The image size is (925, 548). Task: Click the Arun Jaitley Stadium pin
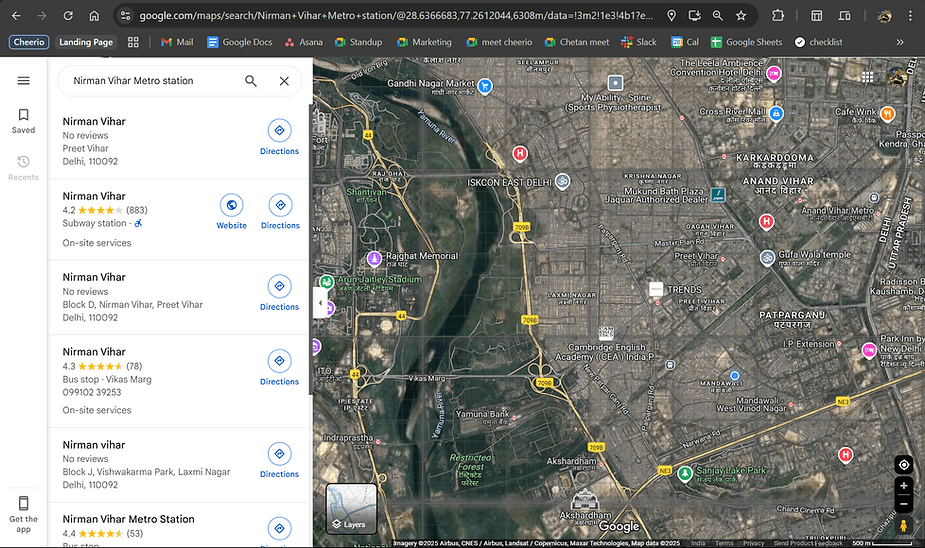326,282
